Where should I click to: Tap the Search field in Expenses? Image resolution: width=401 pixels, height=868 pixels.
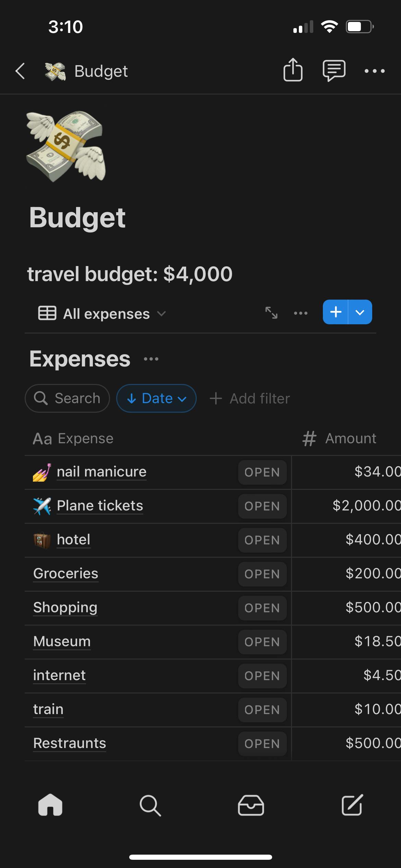point(67,398)
